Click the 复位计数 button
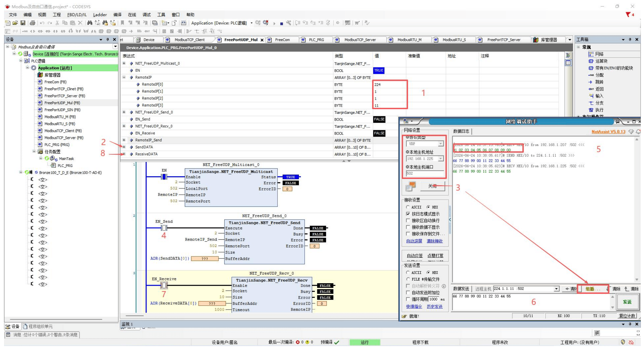 point(627,316)
